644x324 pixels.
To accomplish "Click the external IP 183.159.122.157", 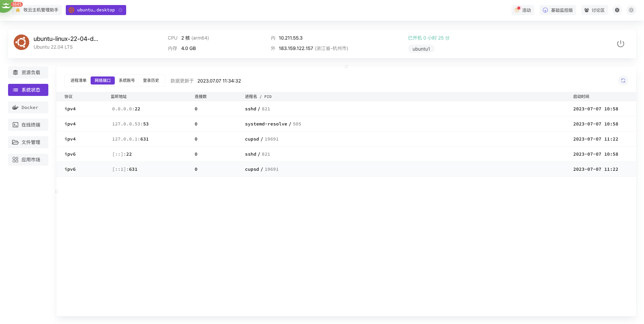I will click(x=296, y=48).
